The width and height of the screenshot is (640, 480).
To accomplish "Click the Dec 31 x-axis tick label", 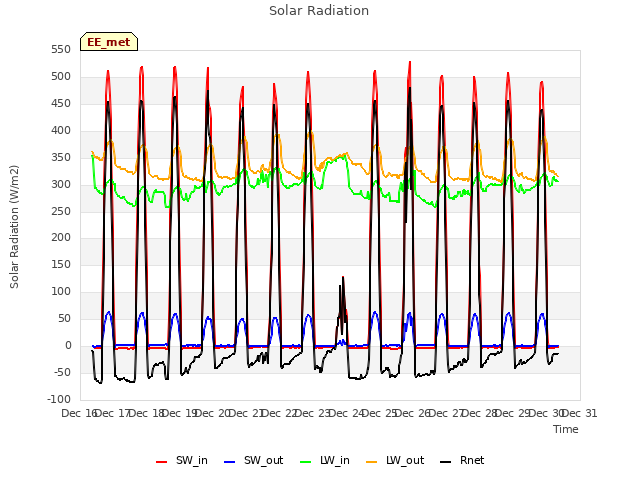I will click(x=580, y=413).
